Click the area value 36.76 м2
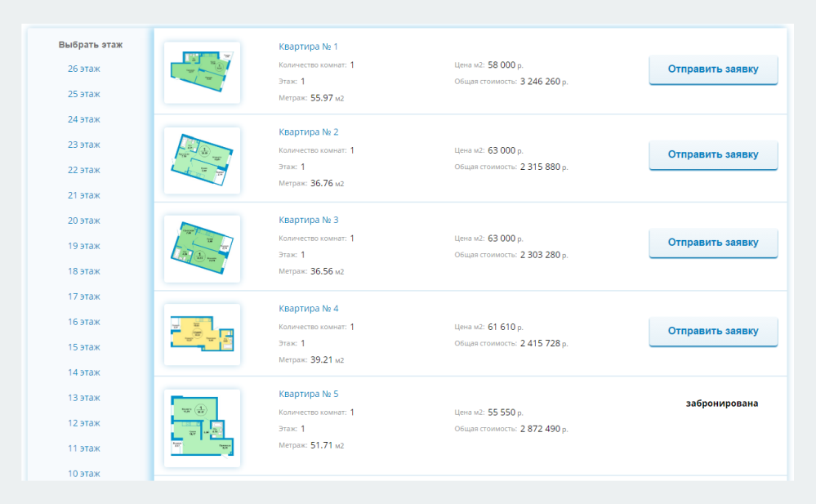816x504 pixels. click(328, 183)
